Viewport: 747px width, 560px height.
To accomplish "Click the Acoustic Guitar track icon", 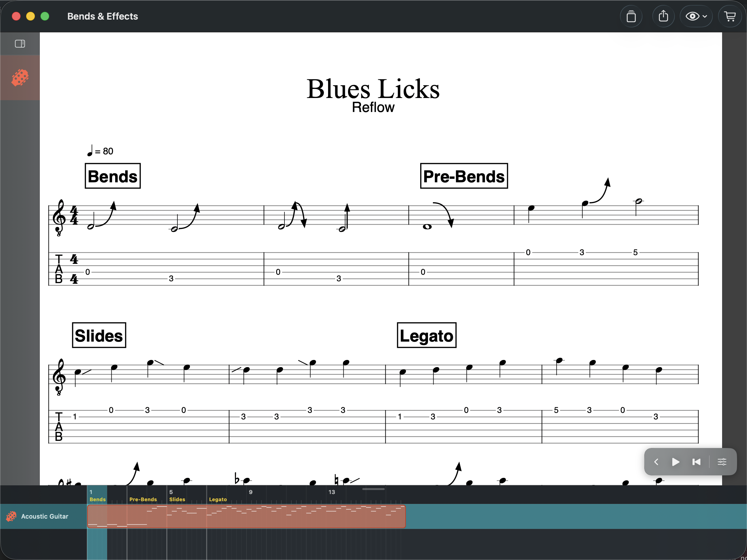I will [11, 516].
